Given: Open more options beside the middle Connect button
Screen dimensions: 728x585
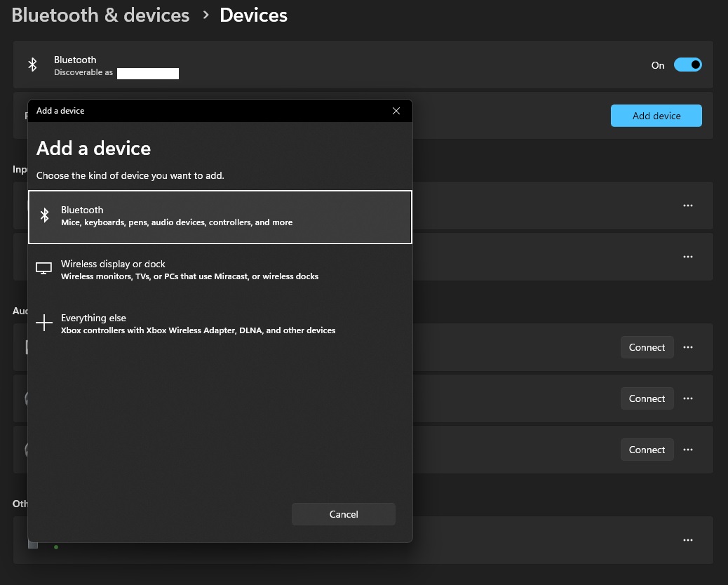Looking at the screenshot, I should click(687, 398).
